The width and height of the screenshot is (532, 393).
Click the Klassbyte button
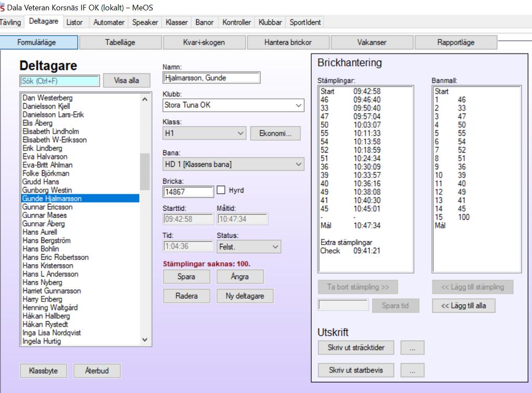pos(44,371)
